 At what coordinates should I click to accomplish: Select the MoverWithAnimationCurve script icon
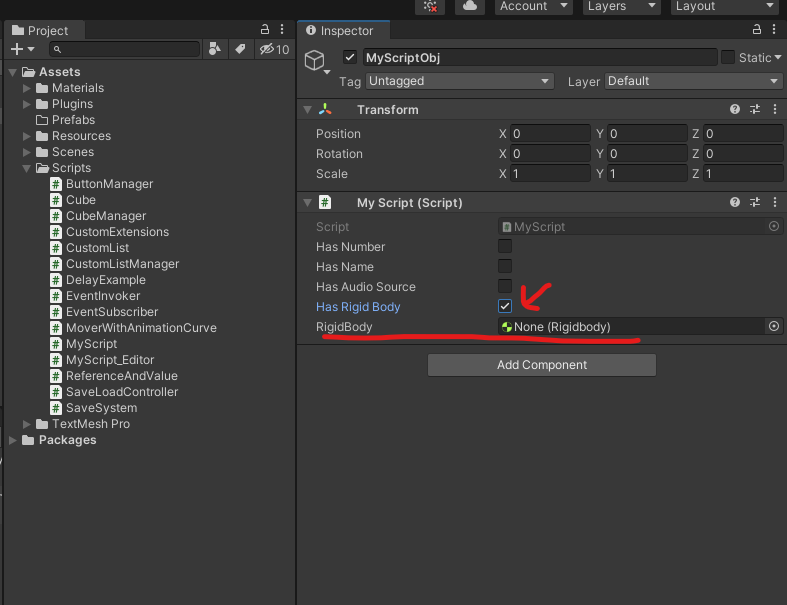point(56,328)
